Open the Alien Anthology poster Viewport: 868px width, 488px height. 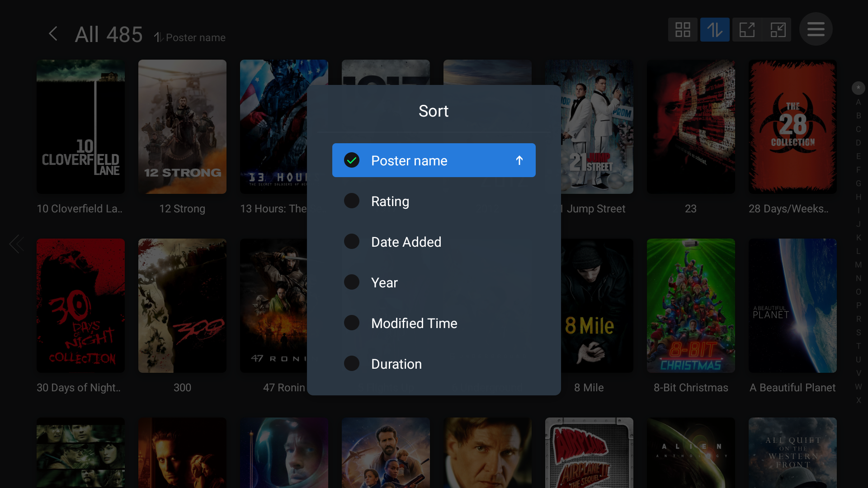691,453
